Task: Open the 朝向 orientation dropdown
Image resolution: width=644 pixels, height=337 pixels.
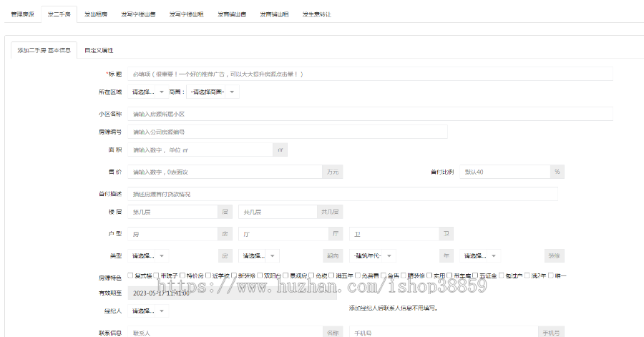Action: click(259, 255)
